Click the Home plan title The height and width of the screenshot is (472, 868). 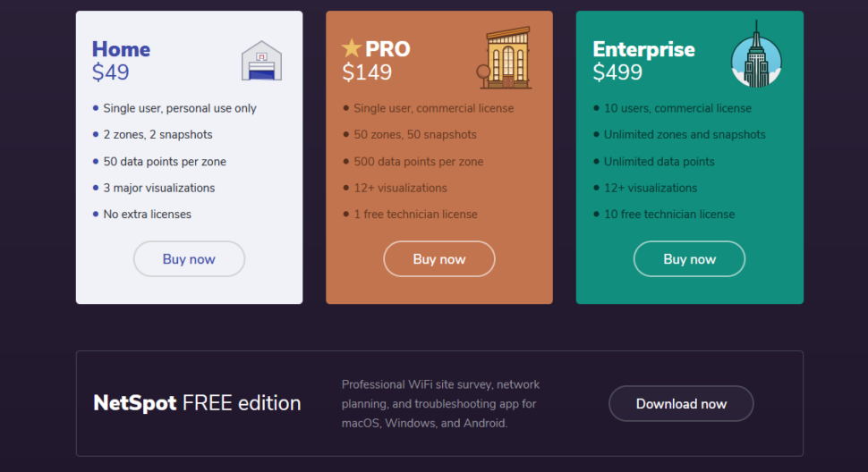tap(121, 49)
